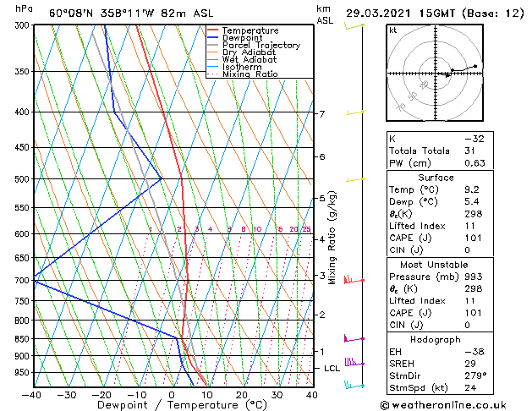Click the Dewpoint / Temperature (°C) axis title
Image resolution: width=532 pixels, height=411 pixels.
[x=182, y=405]
